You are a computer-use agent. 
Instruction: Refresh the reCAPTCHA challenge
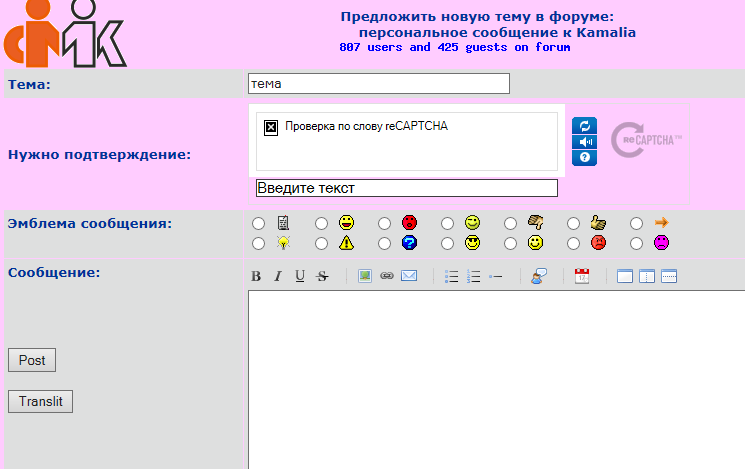(x=584, y=126)
